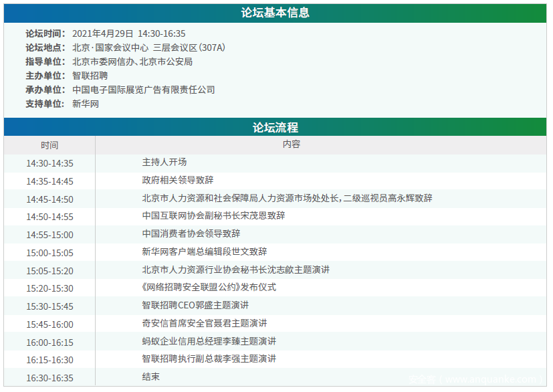Click 中国电子国际展览广告有限责任公司 text

(143, 90)
